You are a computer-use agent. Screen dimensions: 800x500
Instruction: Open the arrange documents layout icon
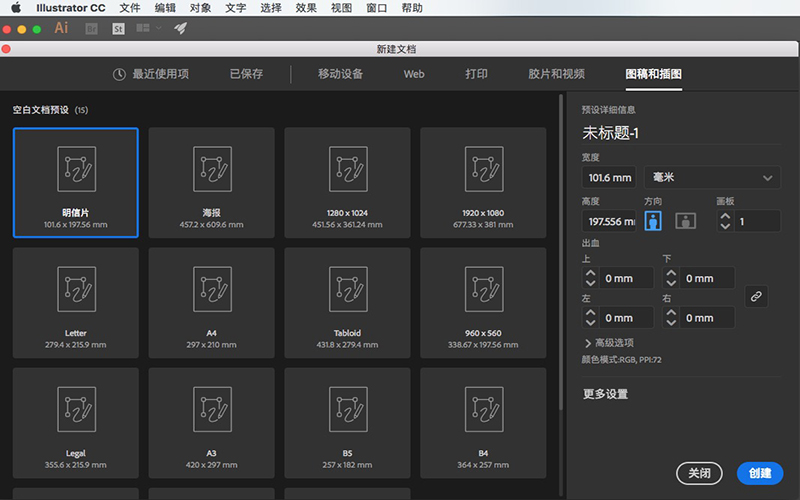pyautogui.click(x=143, y=28)
